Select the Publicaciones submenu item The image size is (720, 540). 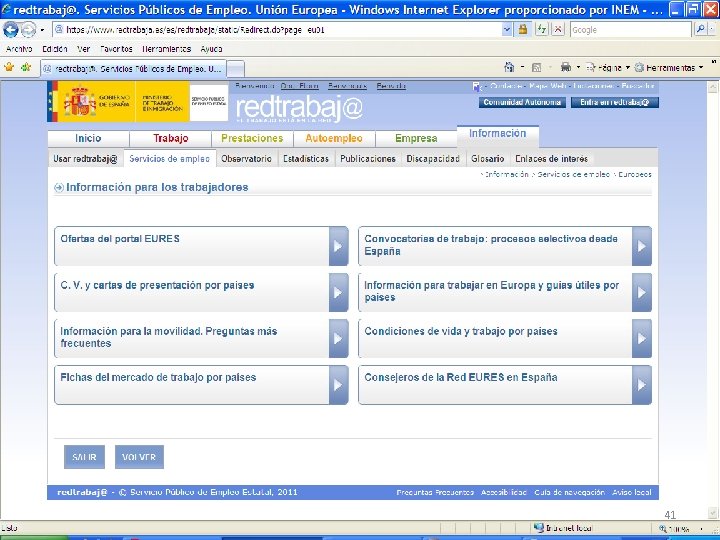coord(368,159)
